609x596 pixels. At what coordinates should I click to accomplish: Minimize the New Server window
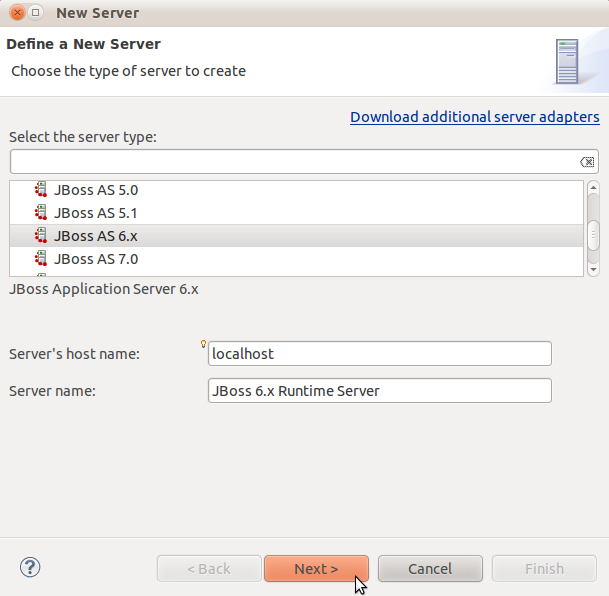(x=36, y=13)
